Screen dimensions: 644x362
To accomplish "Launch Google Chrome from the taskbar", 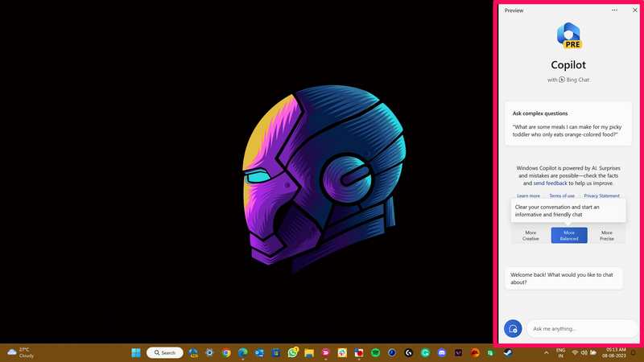I will [x=226, y=352].
